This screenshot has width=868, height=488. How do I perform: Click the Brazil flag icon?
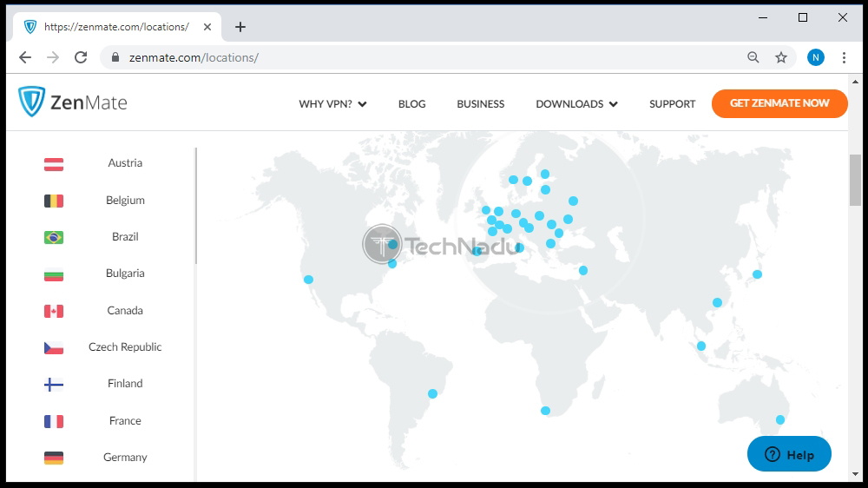pyautogui.click(x=54, y=237)
